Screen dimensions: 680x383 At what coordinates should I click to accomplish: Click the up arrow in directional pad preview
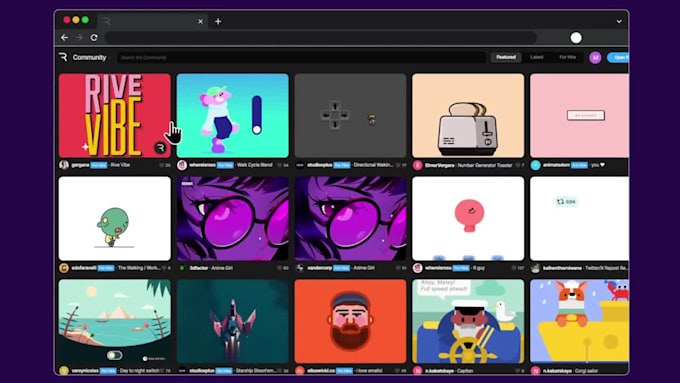(x=335, y=106)
